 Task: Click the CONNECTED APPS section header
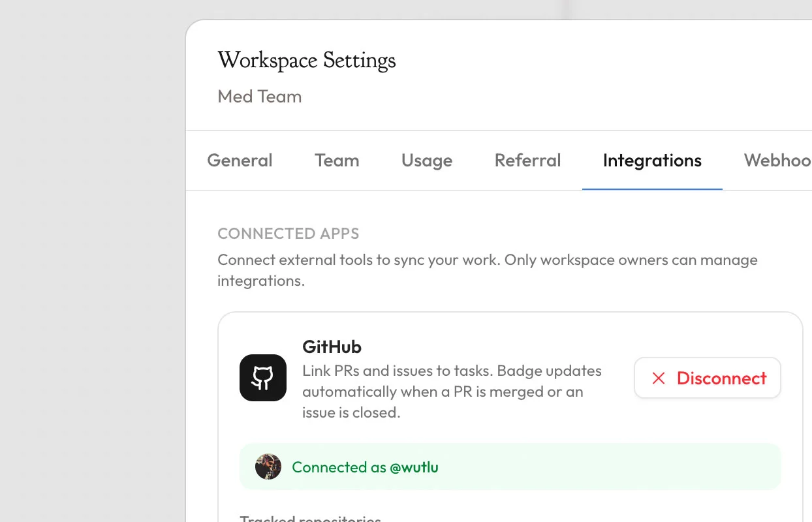coord(289,233)
